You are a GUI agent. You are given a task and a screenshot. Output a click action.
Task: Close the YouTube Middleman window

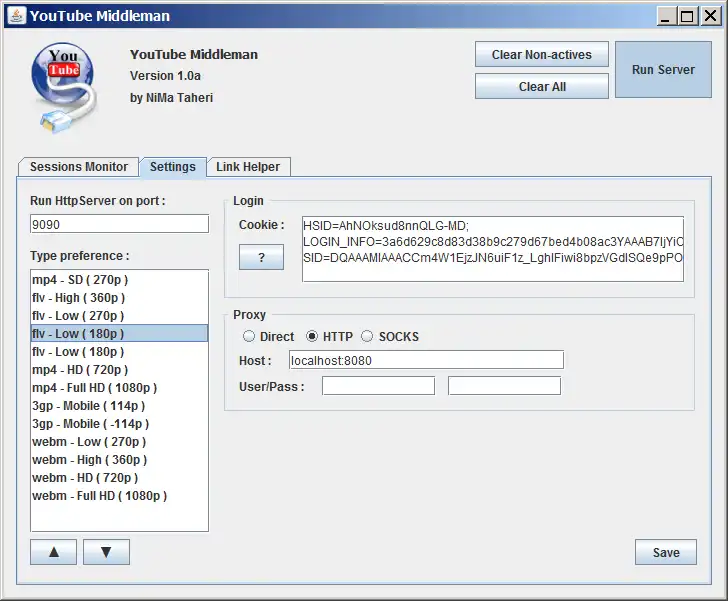(710, 16)
